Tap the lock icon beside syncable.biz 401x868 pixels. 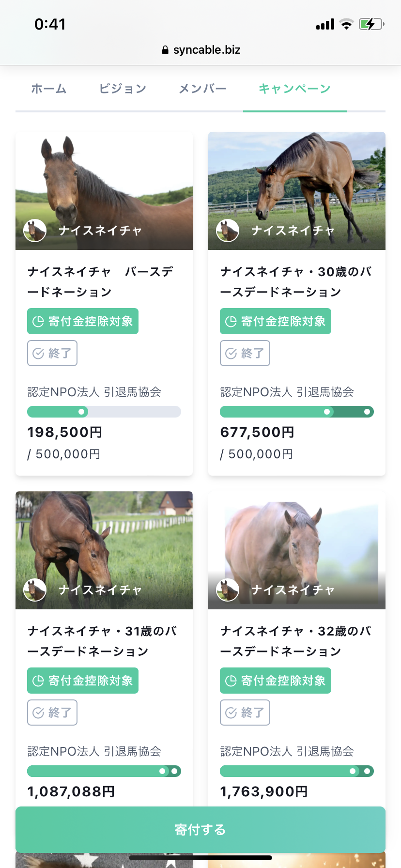click(x=165, y=50)
